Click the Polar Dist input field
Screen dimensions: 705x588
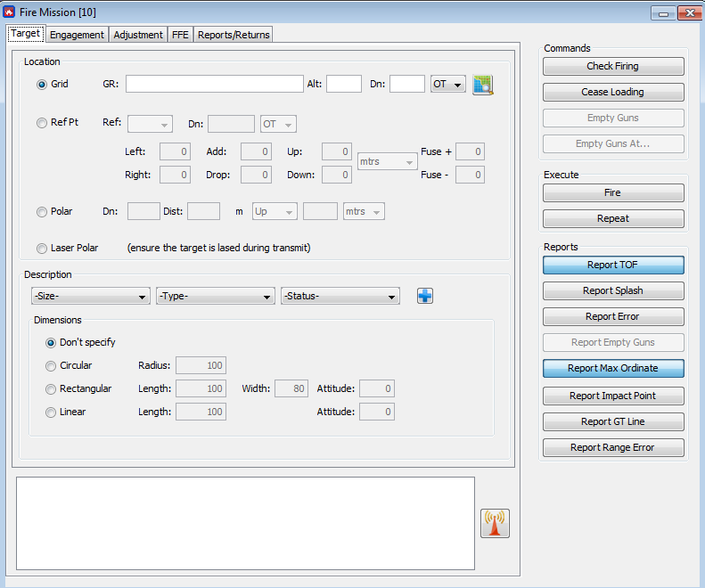coord(204,211)
